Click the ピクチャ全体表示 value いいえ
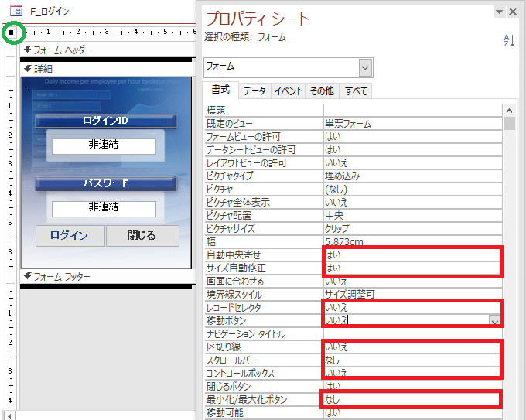 click(x=412, y=203)
